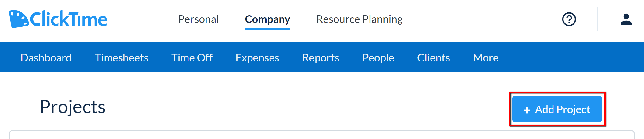Screen dimensions: 644x139
Task: Click the vertical divider beside the help icon
Action: tap(598, 19)
